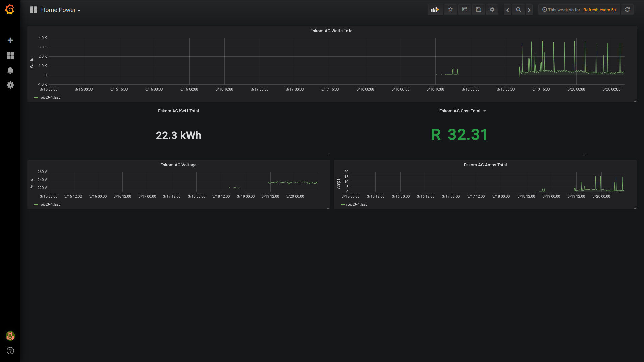Click the Voltage panel resize handle
Screen dimensions: 644x362
(328, 208)
